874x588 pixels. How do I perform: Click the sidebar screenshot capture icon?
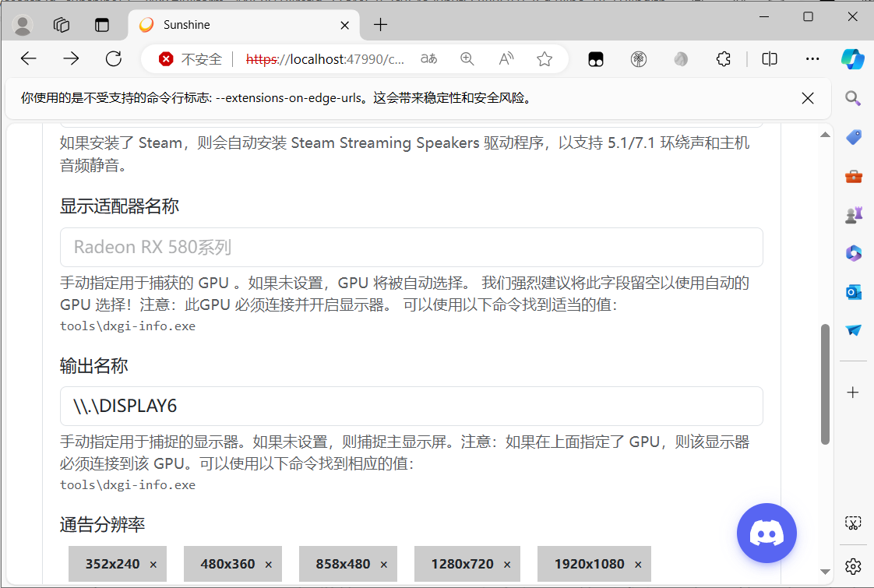point(853,523)
